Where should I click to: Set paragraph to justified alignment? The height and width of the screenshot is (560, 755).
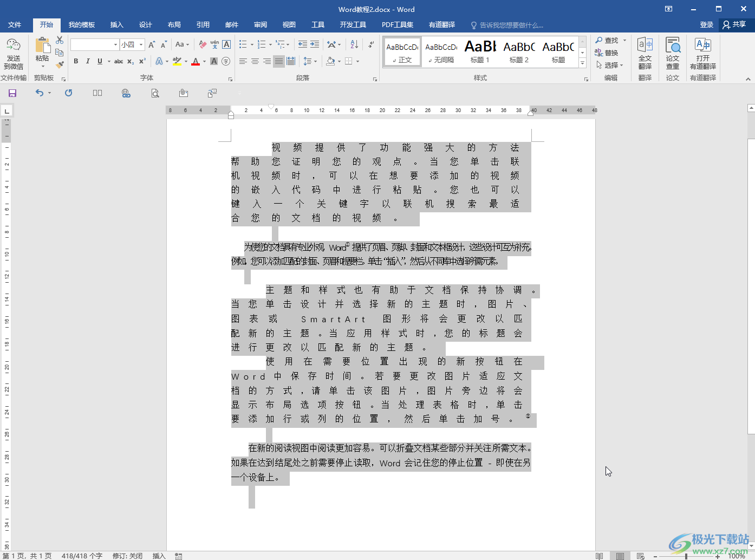click(278, 61)
